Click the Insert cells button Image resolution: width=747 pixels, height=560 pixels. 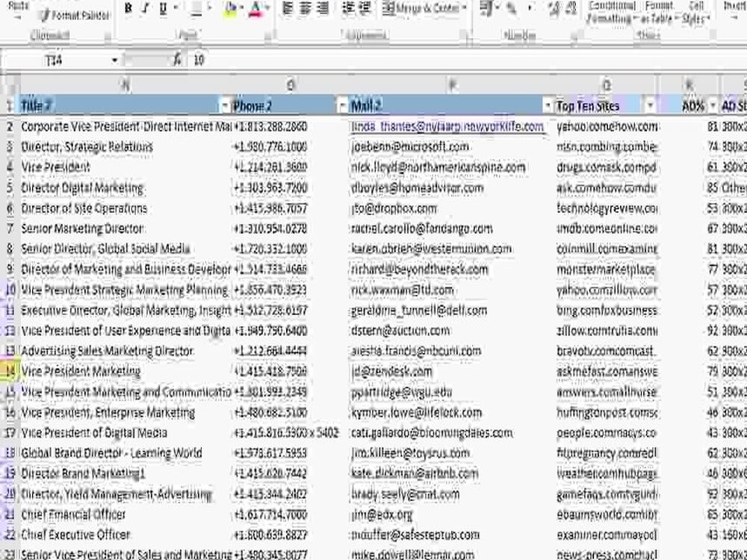coord(736,10)
